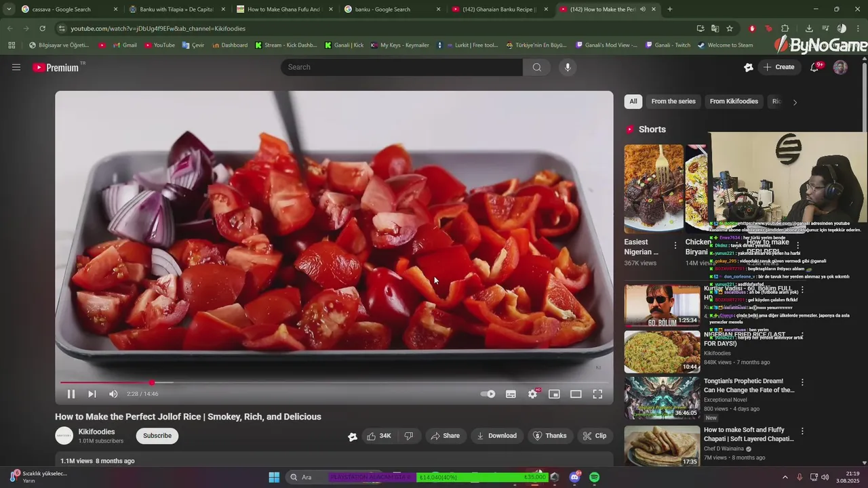The image size is (868, 488).
Task: Mute the video player volume
Action: click(x=113, y=394)
